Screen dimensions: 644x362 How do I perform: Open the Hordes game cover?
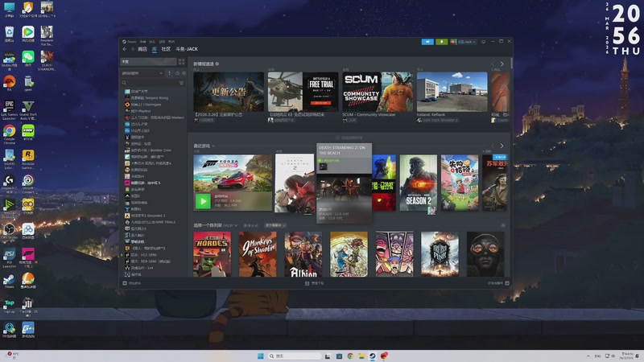click(212, 254)
